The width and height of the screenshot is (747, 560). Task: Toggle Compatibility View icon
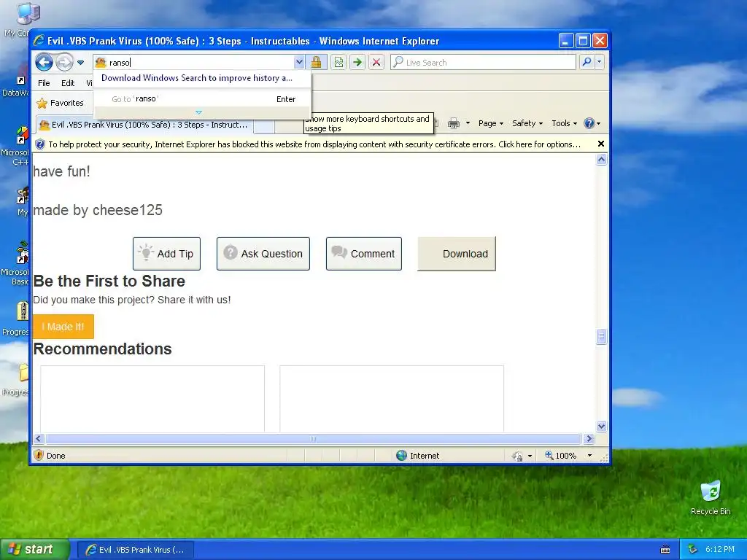tap(338, 63)
